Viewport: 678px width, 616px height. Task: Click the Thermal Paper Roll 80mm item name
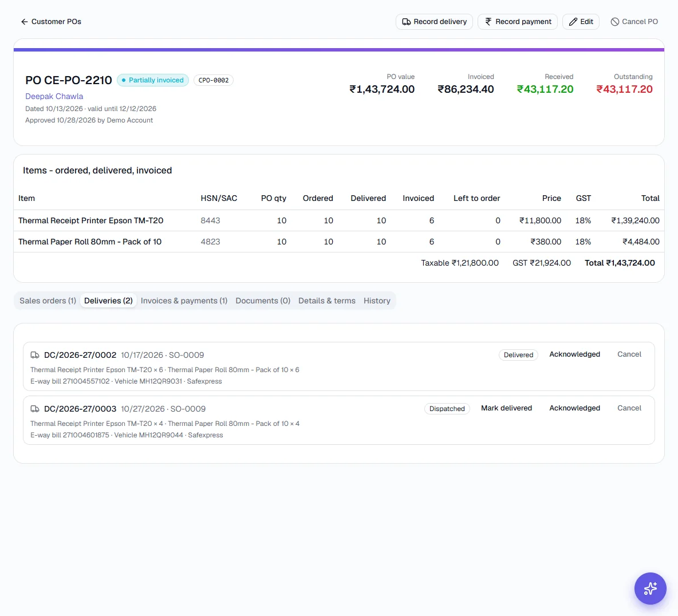tap(90, 242)
